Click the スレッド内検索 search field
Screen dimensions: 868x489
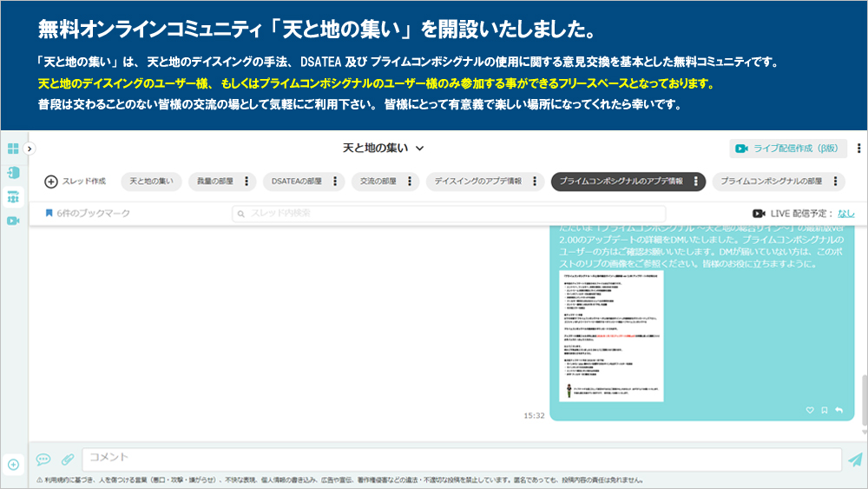tap(448, 213)
